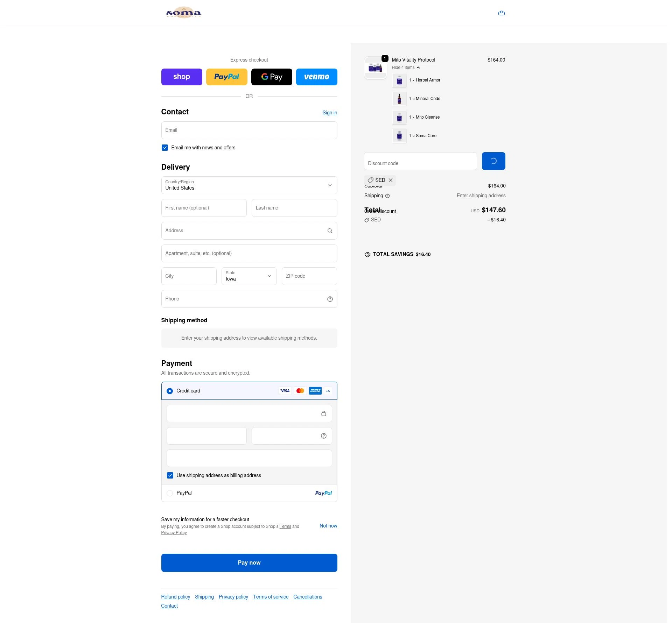The height and width of the screenshot is (623, 672).
Task: Select the PayPal payment radio button
Action: pyautogui.click(x=170, y=493)
